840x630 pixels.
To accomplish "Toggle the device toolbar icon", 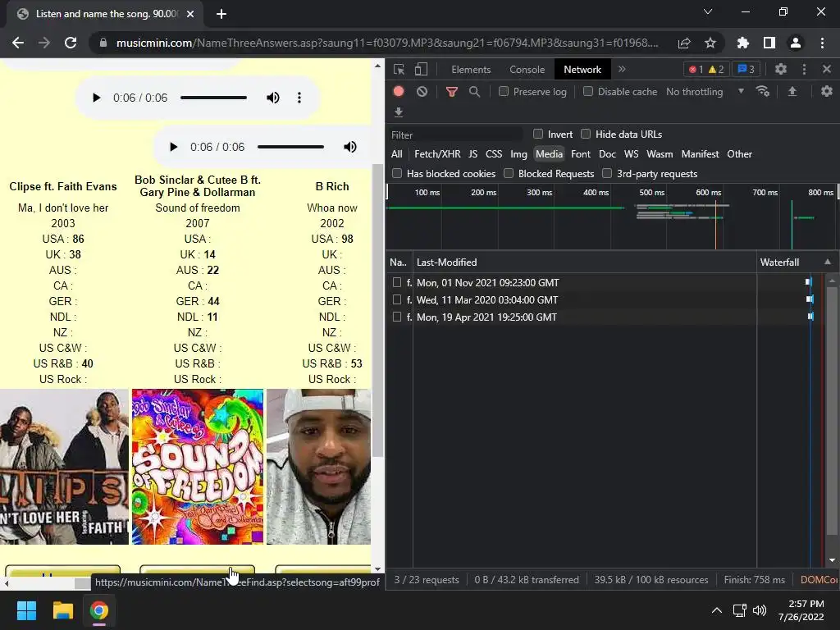I will click(x=421, y=69).
